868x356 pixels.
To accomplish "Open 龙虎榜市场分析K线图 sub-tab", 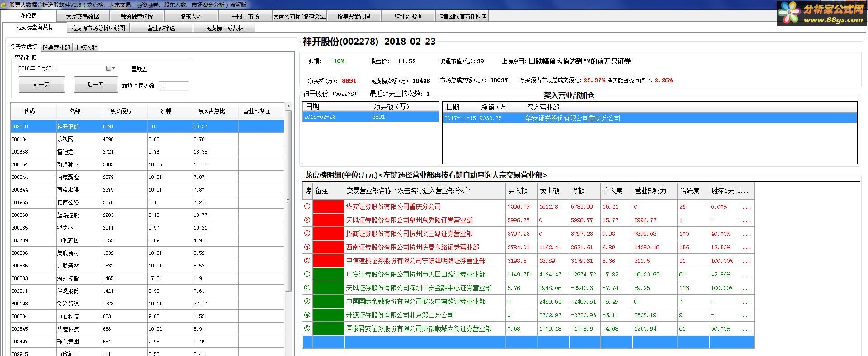I will click(x=98, y=28).
